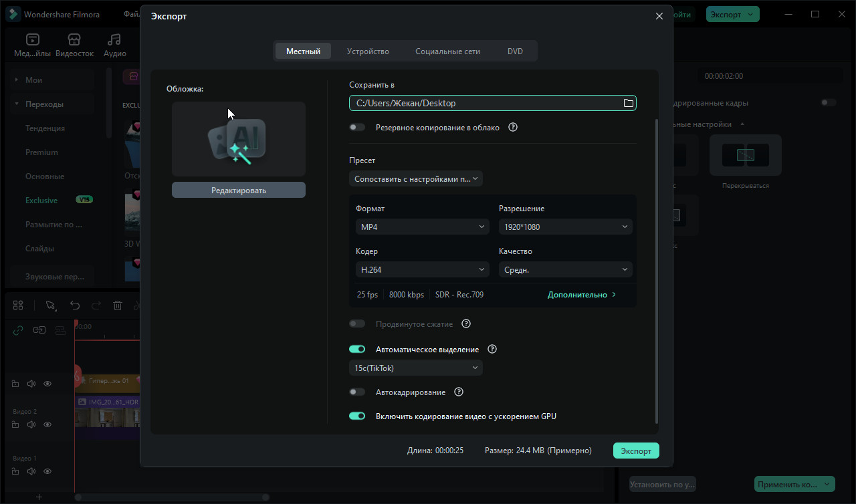Hide the Видео 2 track with eye icon

pyautogui.click(x=47, y=424)
